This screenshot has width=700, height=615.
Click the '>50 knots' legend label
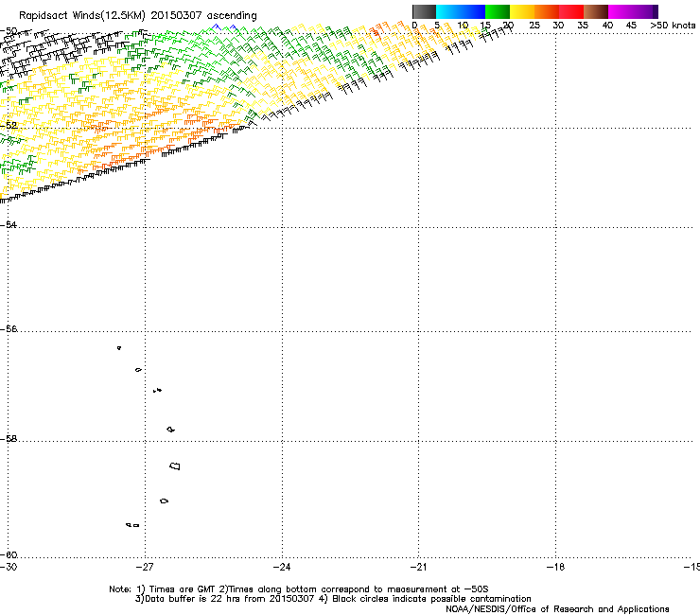673,26
